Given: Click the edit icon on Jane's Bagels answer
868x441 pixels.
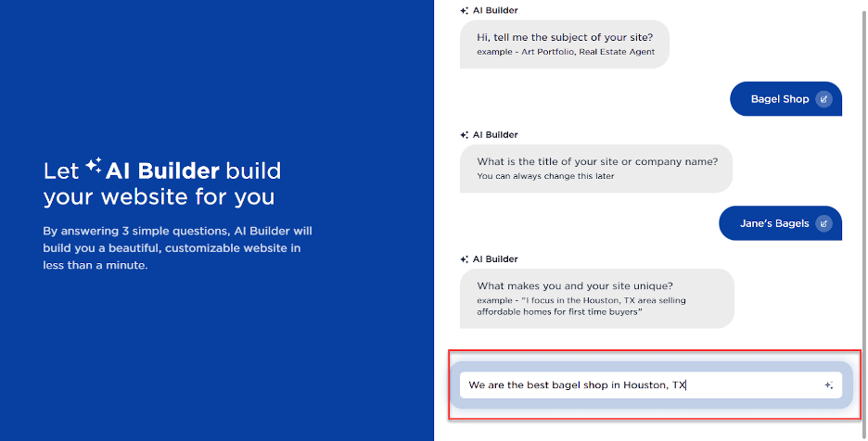Looking at the screenshot, I should point(823,223).
